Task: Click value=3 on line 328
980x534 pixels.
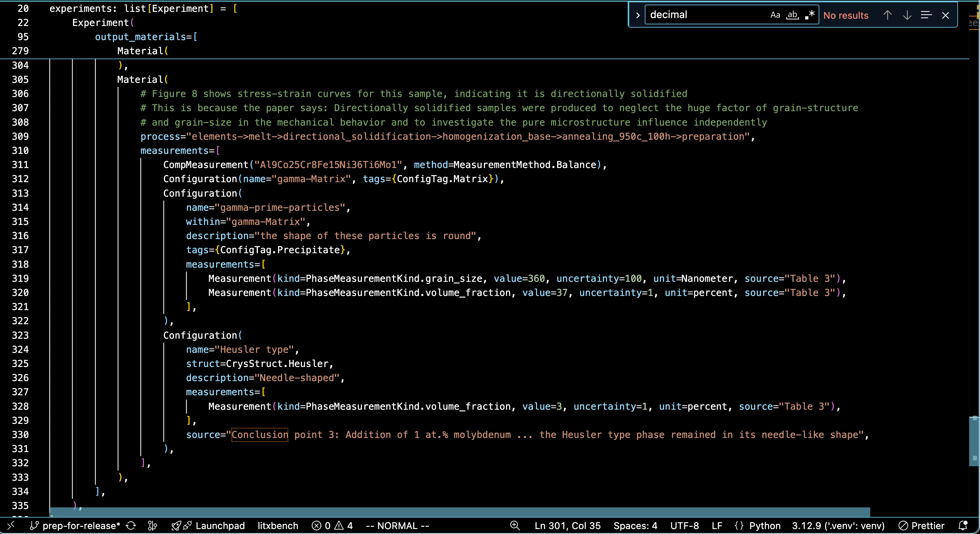Action: coord(542,406)
